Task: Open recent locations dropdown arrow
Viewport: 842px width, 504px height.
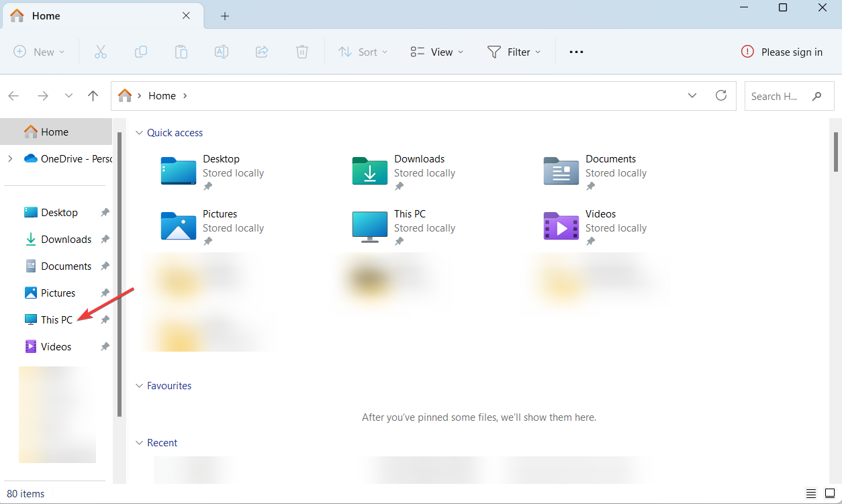Action: click(68, 96)
